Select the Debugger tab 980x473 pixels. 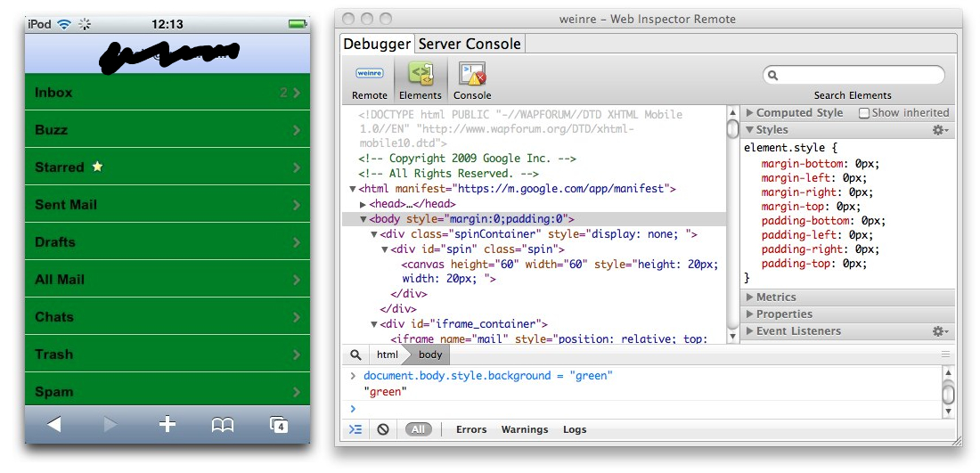click(x=377, y=44)
